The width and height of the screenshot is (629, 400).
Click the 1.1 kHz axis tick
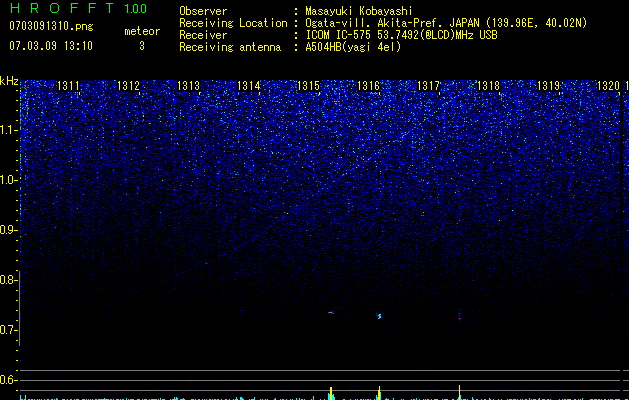click(9, 130)
